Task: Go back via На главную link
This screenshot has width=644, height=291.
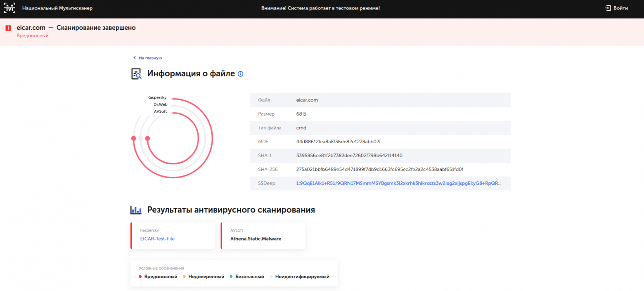Action: [150, 58]
